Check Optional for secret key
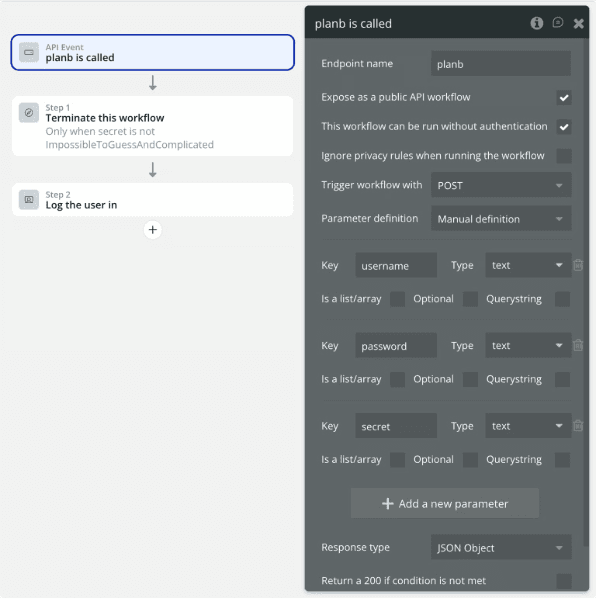Viewport: 596px width, 599px height. [x=470, y=460]
